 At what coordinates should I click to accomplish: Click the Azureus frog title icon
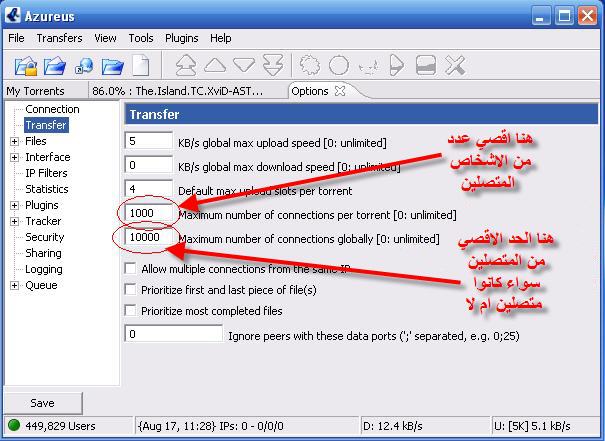(13, 15)
